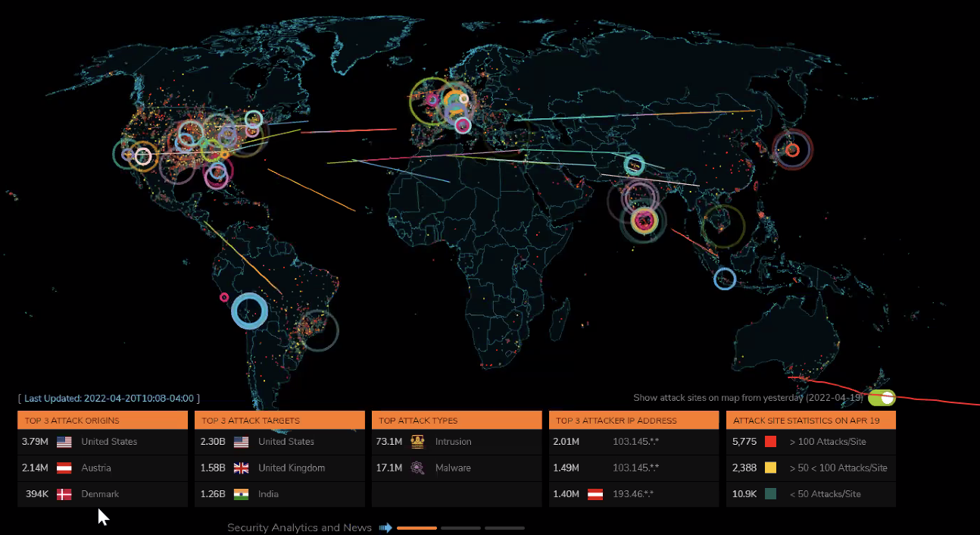Image resolution: width=980 pixels, height=535 pixels.
Task: Click the Intrusion attack type icon
Action: click(x=417, y=442)
